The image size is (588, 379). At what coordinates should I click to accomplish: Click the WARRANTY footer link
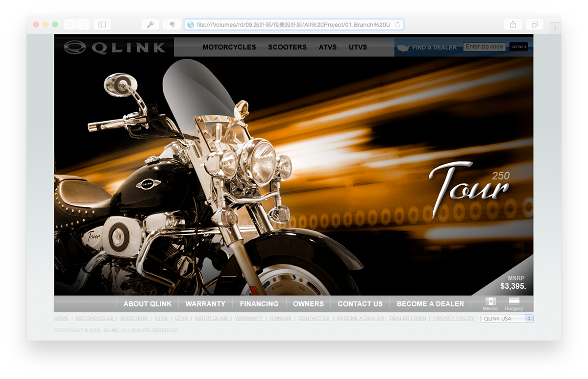coord(249,319)
